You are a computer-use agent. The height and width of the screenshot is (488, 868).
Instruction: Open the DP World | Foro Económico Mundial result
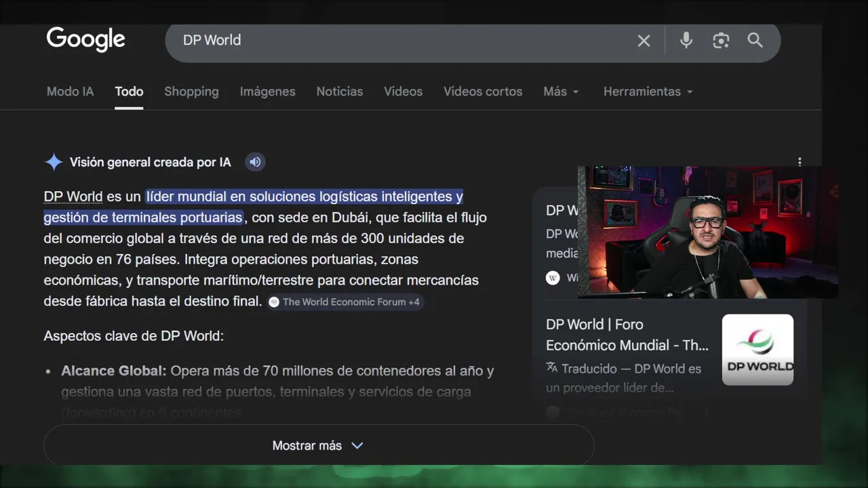click(x=627, y=335)
